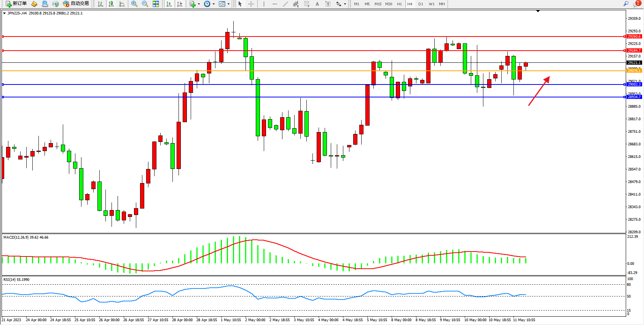Click the New Order (新订单) button

tap(16, 4)
